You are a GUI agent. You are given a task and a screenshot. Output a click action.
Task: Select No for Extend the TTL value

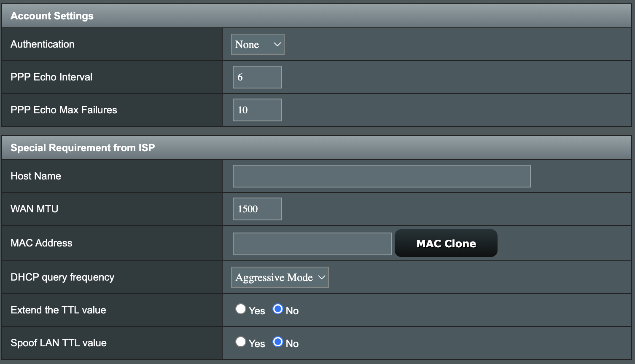[278, 309]
